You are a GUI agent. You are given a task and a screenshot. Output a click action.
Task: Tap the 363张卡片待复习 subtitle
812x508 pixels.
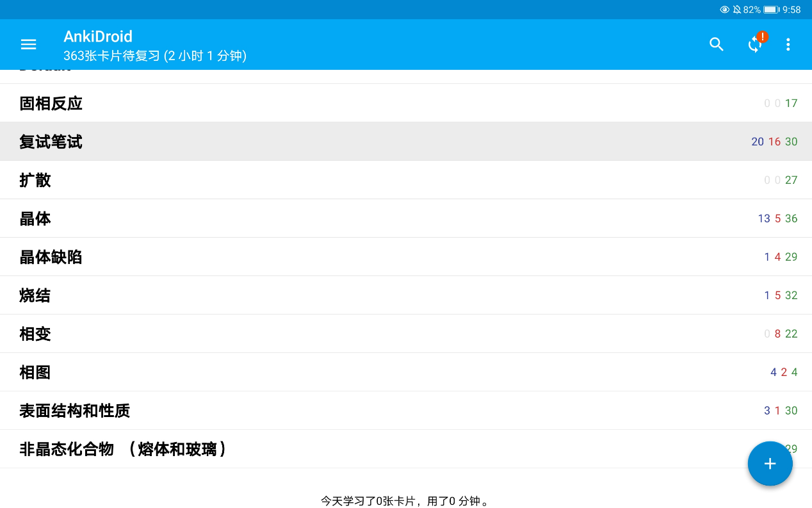(155, 56)
